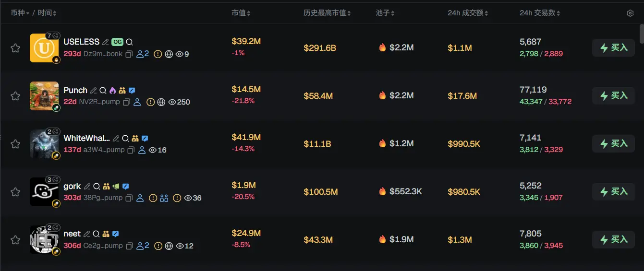Open the gork megaphone icon
Viewport: 644px width, 271px height.
116,186
